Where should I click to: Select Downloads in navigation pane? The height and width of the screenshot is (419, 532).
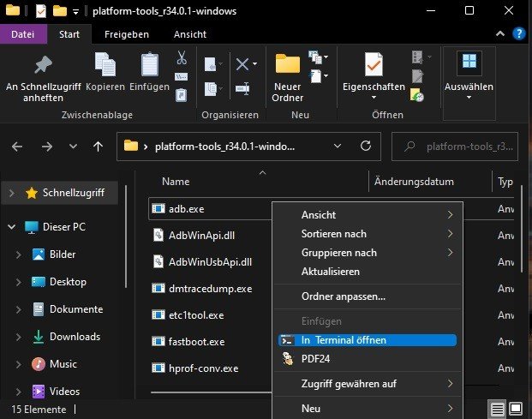pyautogui.click(x=75, y=337)
